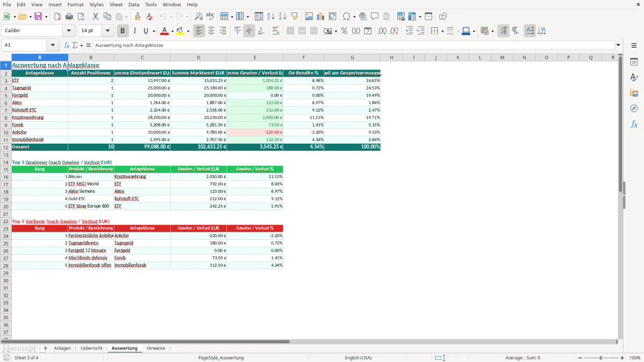The height and width of the screenshot is (362, 644).
Task: Open the Tools menu
Action: pos(151,4)
